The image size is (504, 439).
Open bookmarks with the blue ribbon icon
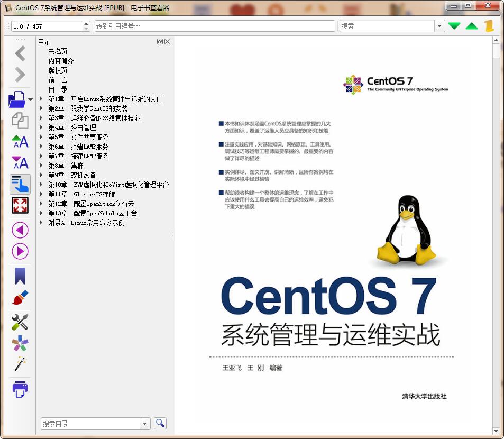(20, 276)
